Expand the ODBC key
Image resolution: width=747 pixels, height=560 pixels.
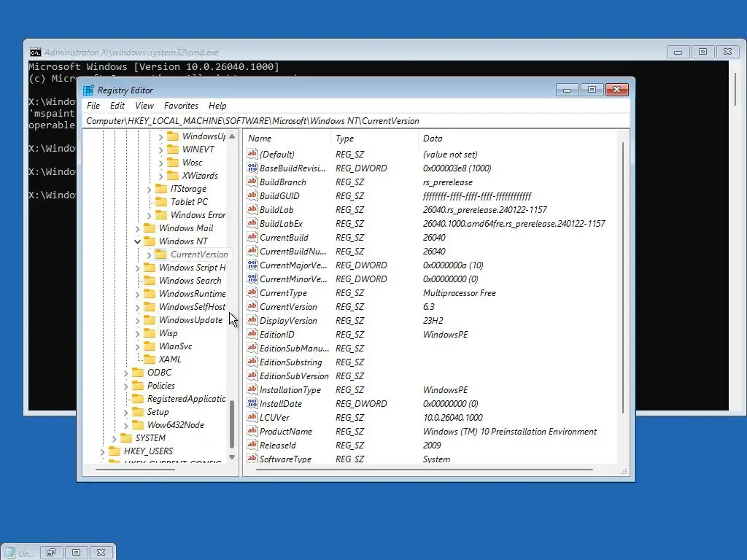click(x=125, y=373)
